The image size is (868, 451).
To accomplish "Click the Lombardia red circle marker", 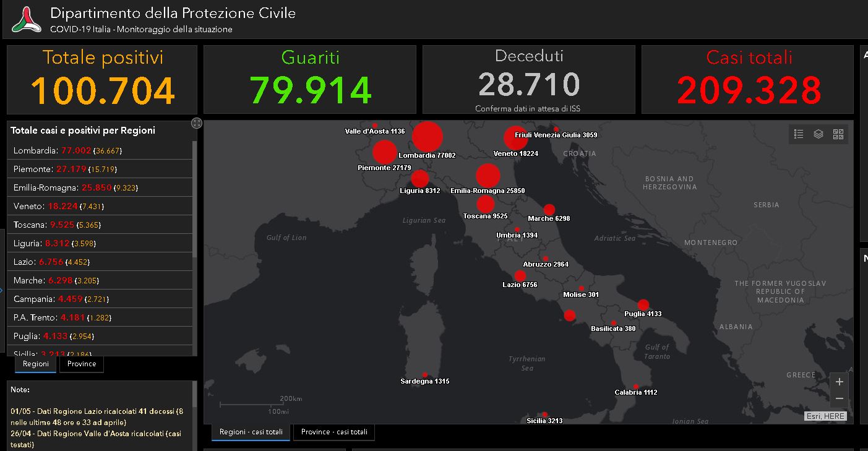I will (428, 137).
